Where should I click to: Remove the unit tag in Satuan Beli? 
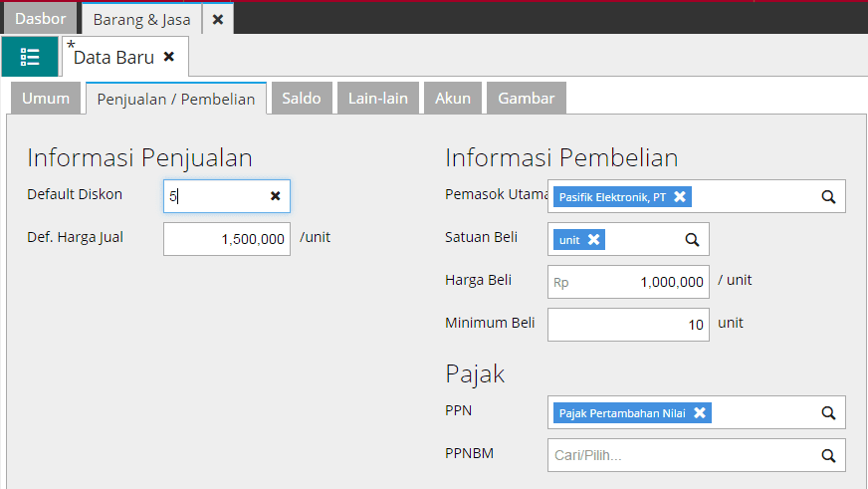coord(593,240)
